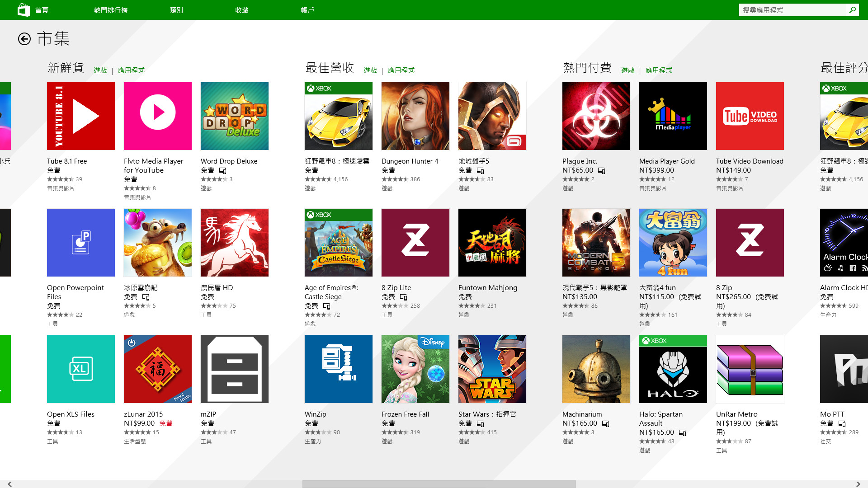Open UnRar Metro app icon
Screen dimensions: 868x488
[x=750, y=369]
